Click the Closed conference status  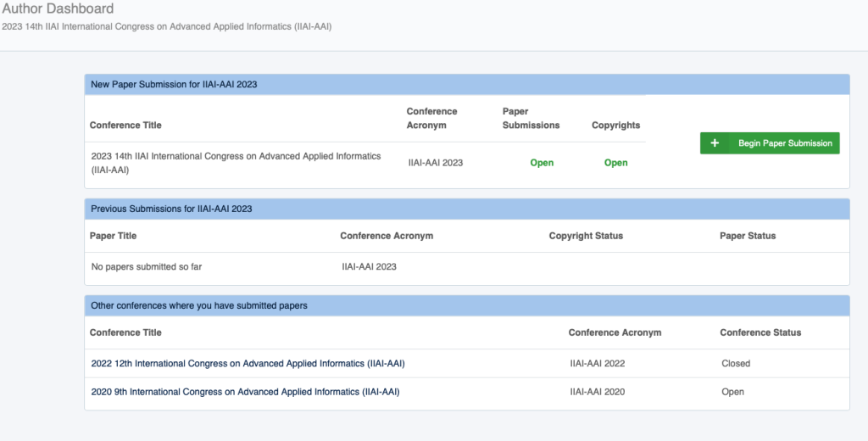[x=735, y=363]
